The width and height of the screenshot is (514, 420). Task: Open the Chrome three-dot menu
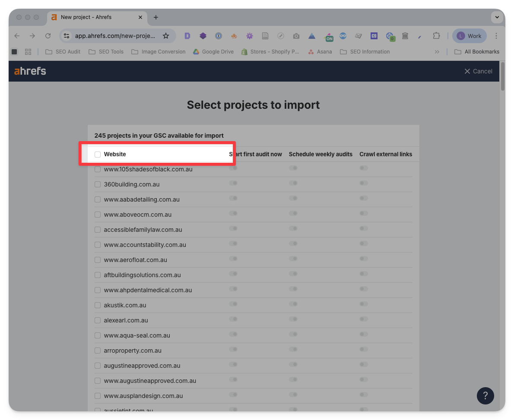[x=496, y=36]
